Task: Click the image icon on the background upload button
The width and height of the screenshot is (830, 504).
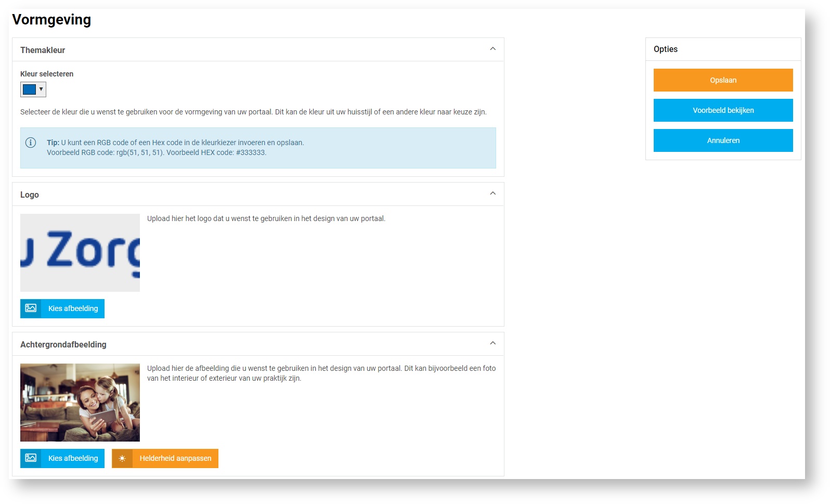Action: click(x=31, y=458)
